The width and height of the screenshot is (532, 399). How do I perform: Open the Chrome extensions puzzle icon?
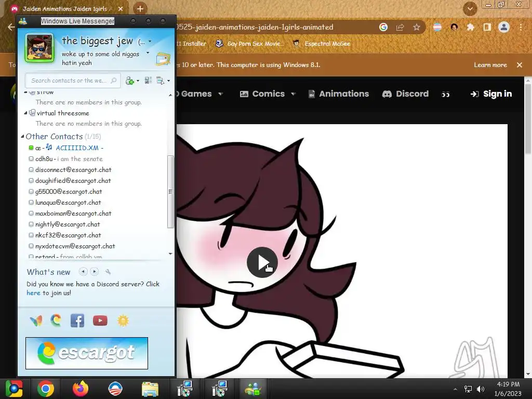470,27
